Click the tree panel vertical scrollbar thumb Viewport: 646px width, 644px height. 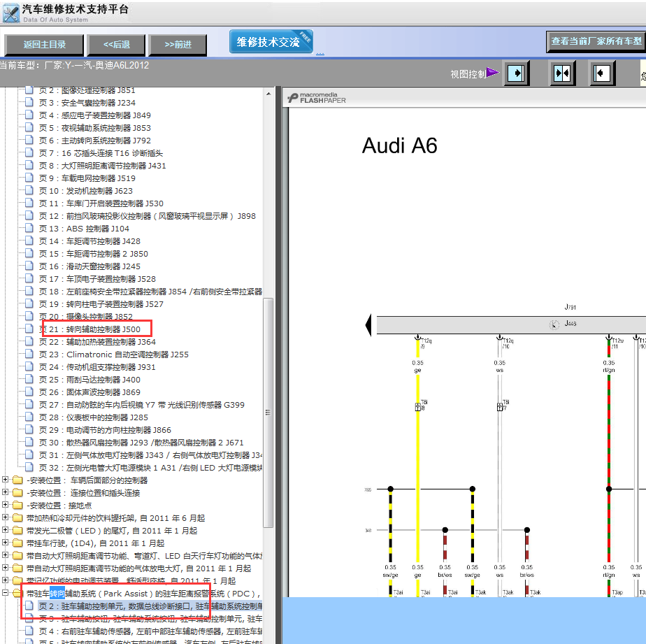coord(268,412)
